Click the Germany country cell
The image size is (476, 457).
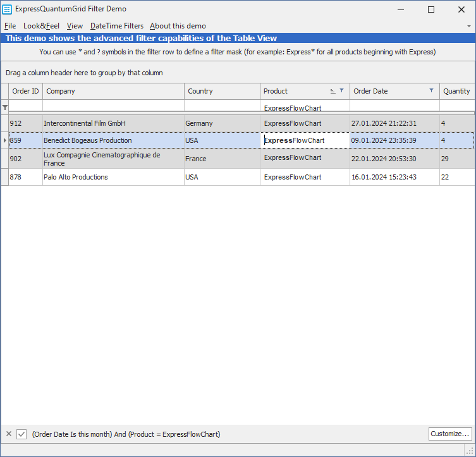tap(222, 123)
